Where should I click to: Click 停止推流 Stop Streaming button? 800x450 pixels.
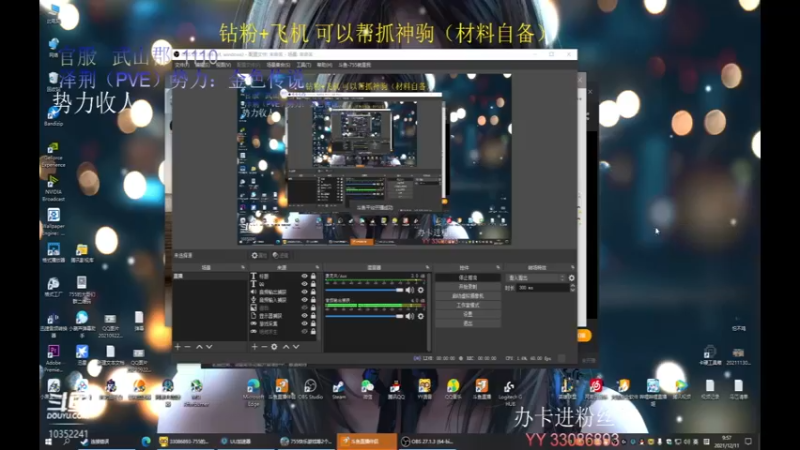coord(468,278)
